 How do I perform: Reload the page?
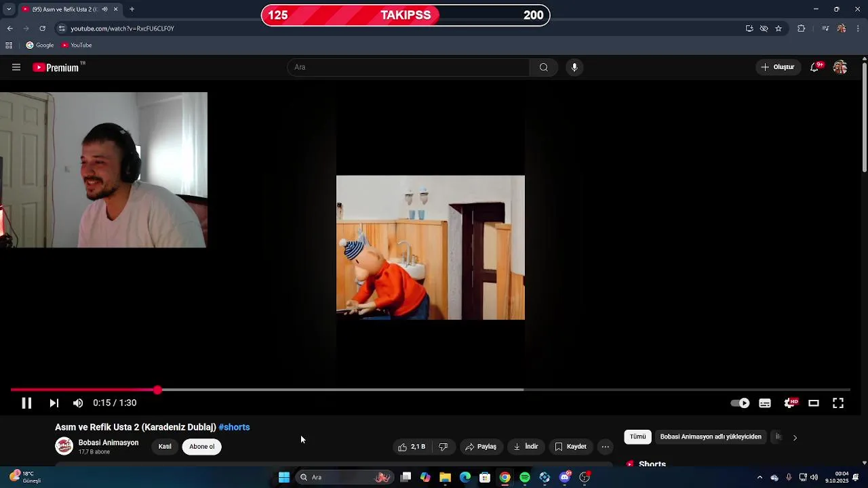coord(42,28)
